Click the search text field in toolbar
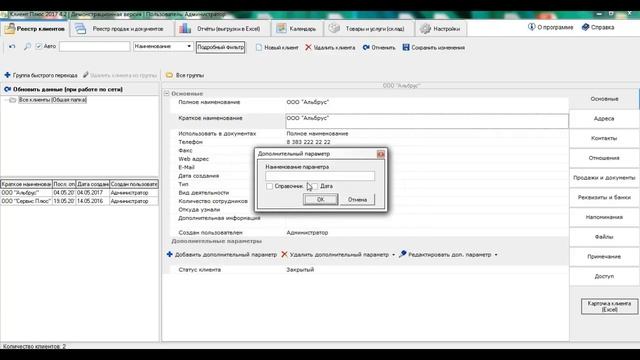This screenshot has width=640, height=360. pos(94,47)
